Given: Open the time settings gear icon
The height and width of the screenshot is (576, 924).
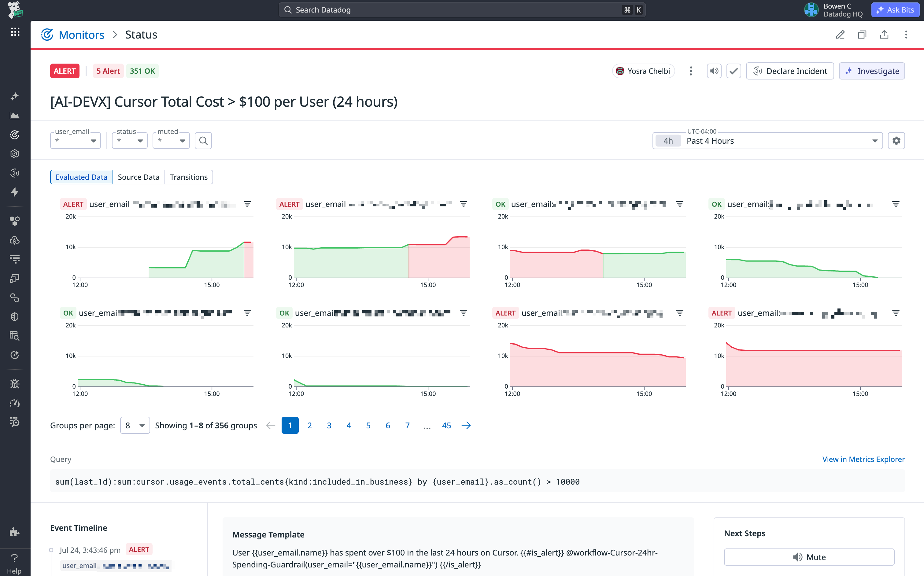Looking at the screenshot, I should tap(896, 141).
